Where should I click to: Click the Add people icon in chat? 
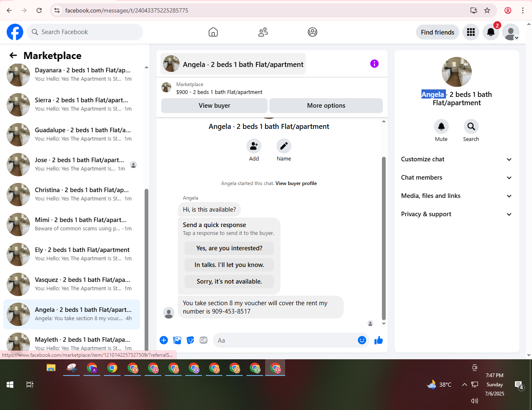(x=254, y=146)
